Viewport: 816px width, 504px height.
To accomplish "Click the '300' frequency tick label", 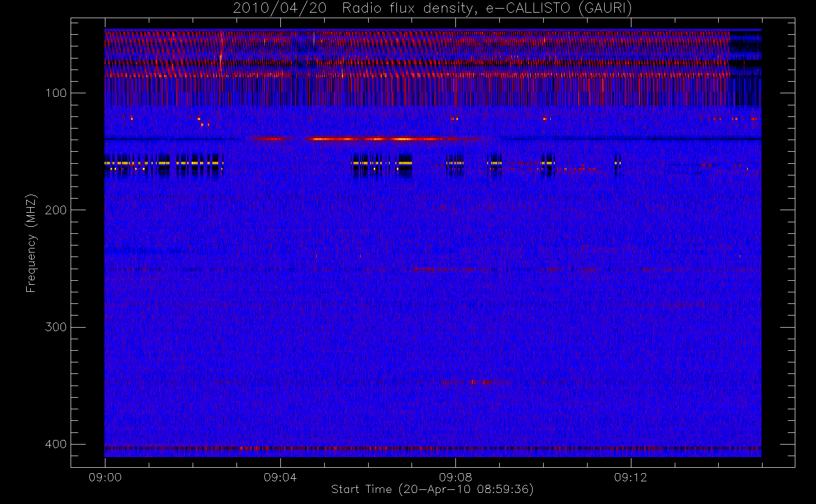I will pos(56,327).
